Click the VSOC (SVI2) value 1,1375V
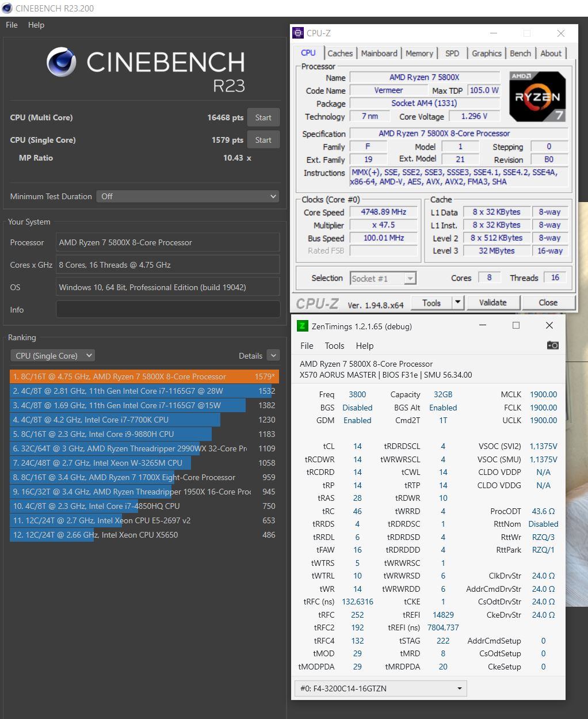Image resolution: width=588 pixels, height=719 pixels. coord(543,446)
